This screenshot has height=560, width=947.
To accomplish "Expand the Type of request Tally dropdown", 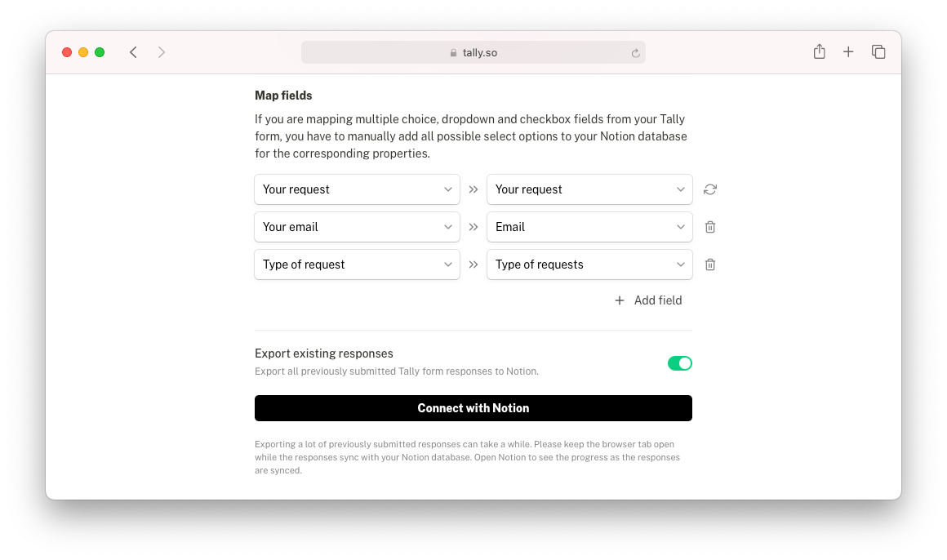I will point(357,264).
